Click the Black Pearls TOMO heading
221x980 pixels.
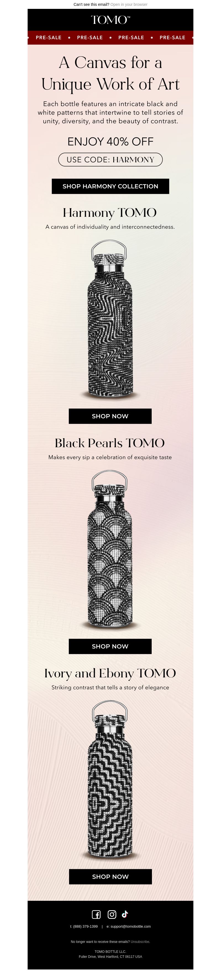click(x=110, y=443)
